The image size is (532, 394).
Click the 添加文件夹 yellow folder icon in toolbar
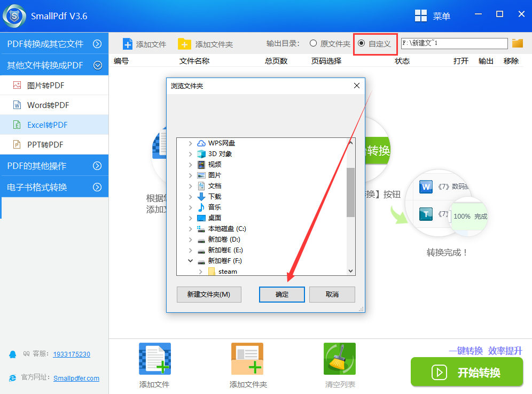pos(184,44)
